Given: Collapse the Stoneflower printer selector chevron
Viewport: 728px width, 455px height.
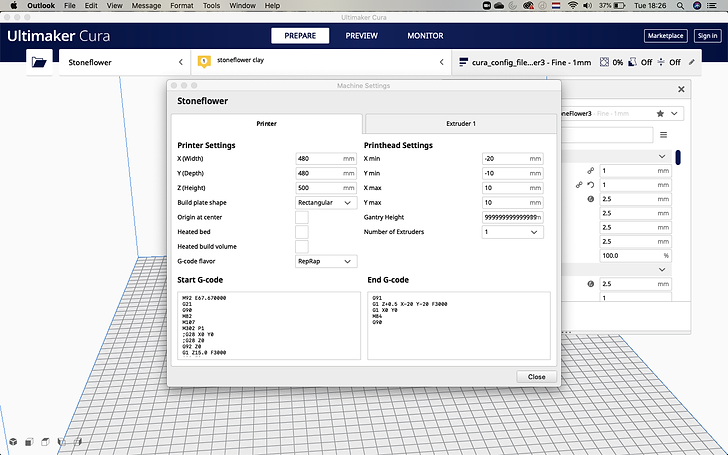Looking at the screenshot, I should point(181,62).
